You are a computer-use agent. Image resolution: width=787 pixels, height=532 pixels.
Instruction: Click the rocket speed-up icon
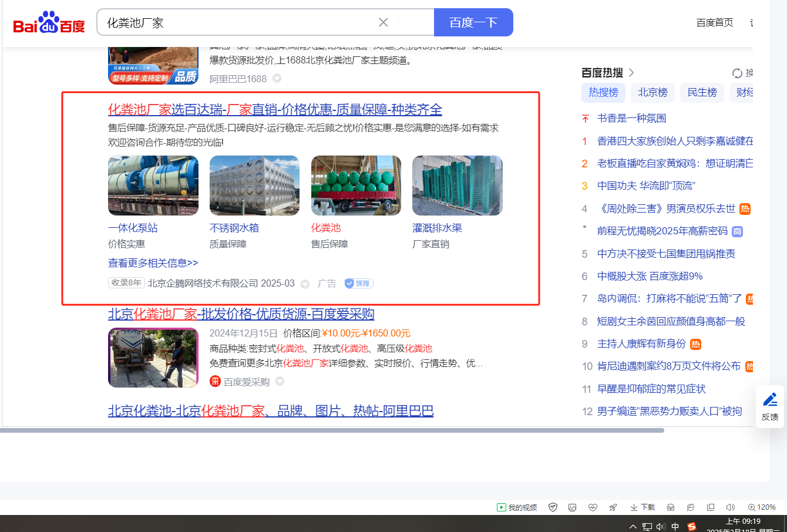tap(613, 507)
